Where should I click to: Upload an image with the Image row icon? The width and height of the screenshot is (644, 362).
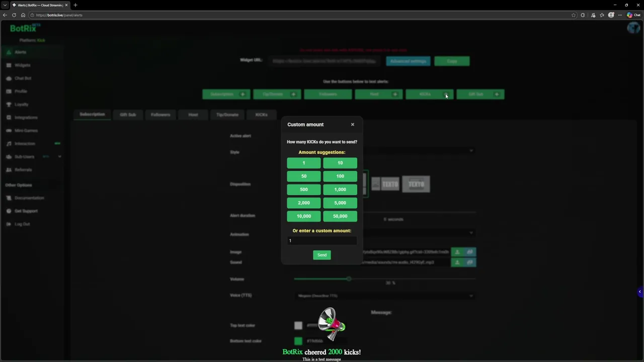[457, 252]
